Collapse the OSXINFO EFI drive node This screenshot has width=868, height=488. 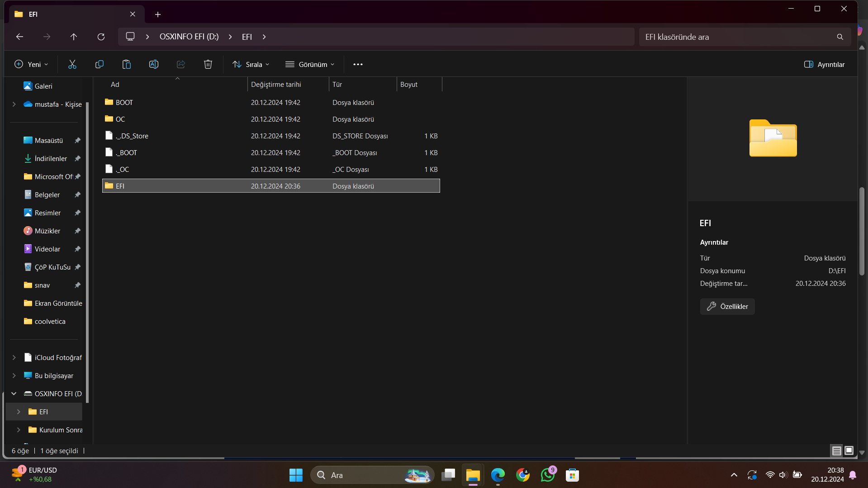(14, 393)
